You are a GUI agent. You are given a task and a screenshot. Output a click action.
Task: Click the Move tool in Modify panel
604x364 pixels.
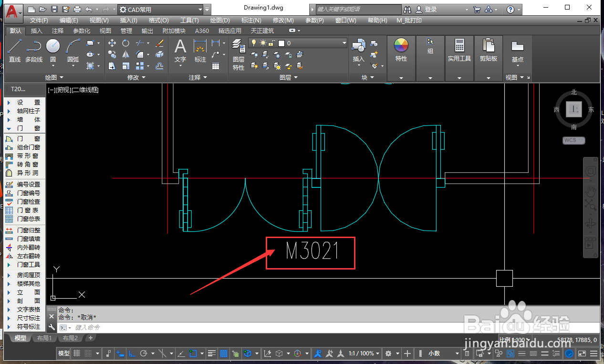pyautogui.click(x=112, y=43)
